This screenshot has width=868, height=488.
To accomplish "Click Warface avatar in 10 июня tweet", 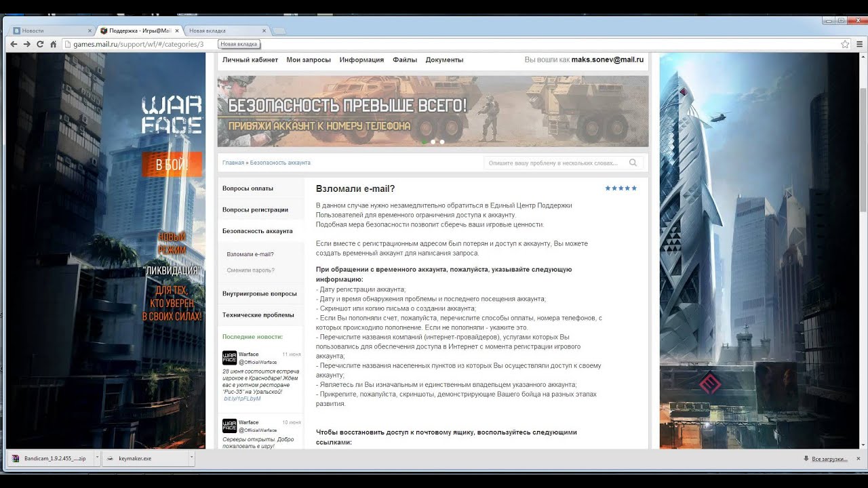I will click(229, 426).
